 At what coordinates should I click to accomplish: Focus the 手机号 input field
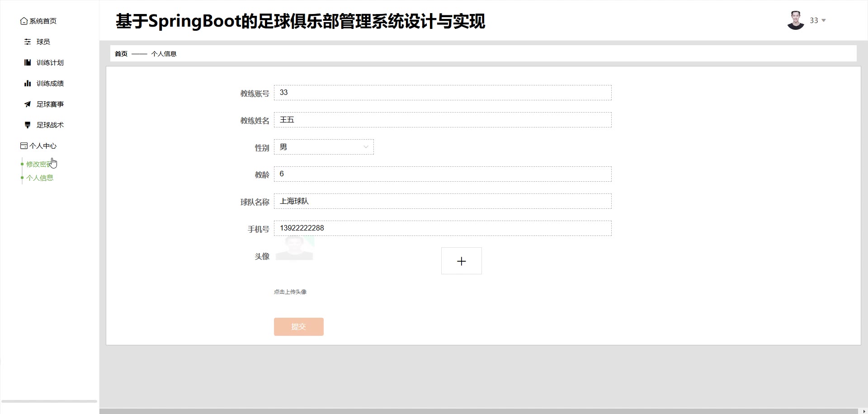click(443, 228)
